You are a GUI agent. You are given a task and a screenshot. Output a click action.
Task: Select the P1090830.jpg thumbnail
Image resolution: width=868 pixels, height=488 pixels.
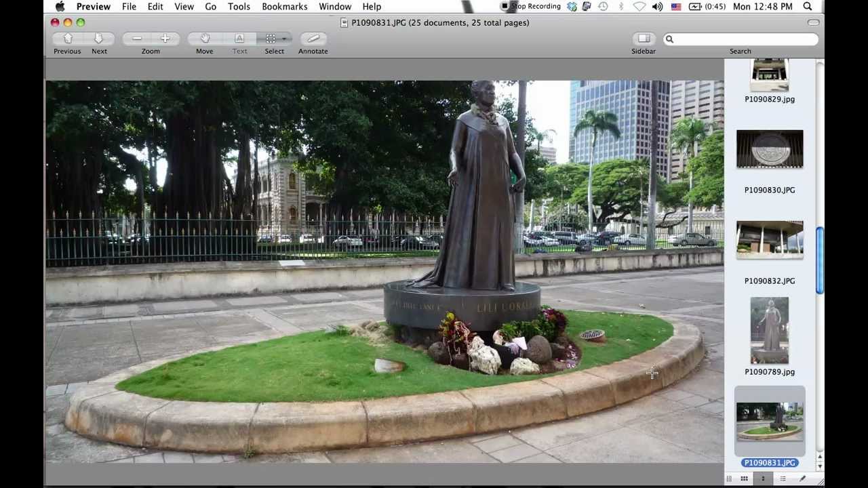tap(770, 149)
